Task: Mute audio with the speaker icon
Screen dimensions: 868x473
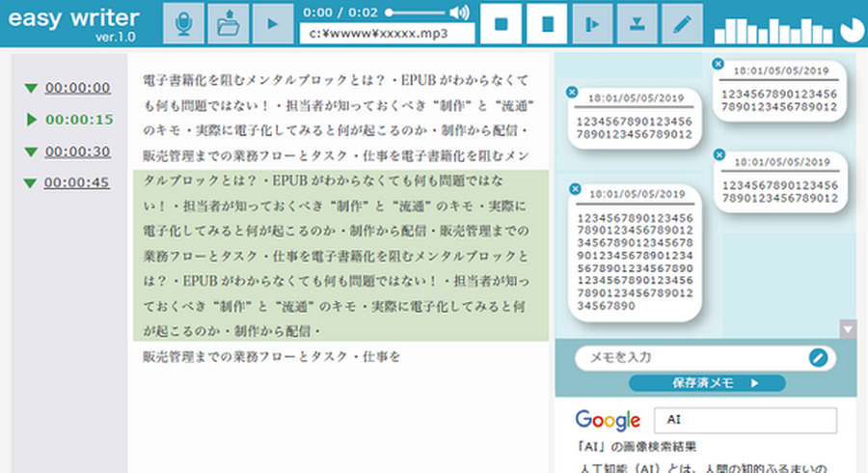Action: pyautogui.click(x=459, y=13)
